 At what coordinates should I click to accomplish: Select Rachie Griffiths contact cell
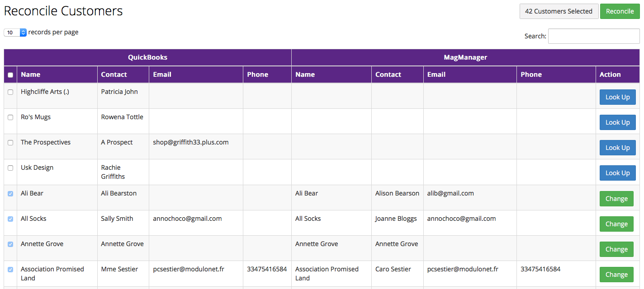tap(123, 172)
